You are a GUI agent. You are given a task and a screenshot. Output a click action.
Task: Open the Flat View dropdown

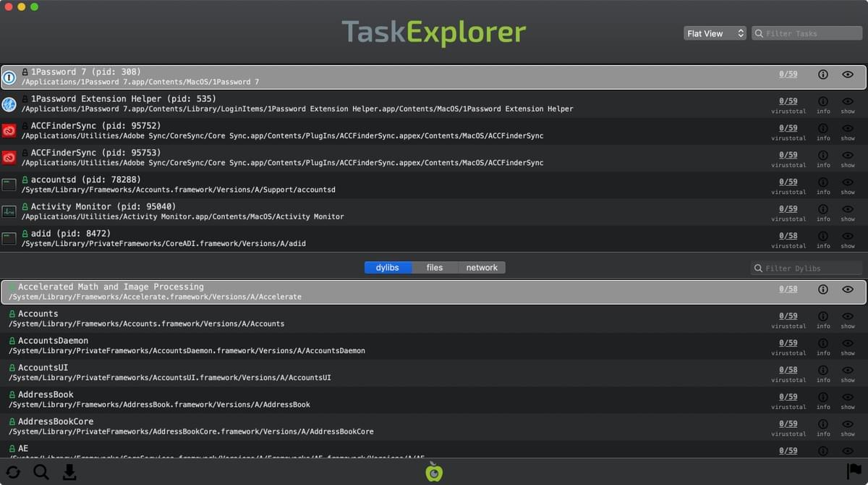tap(715, 33)
